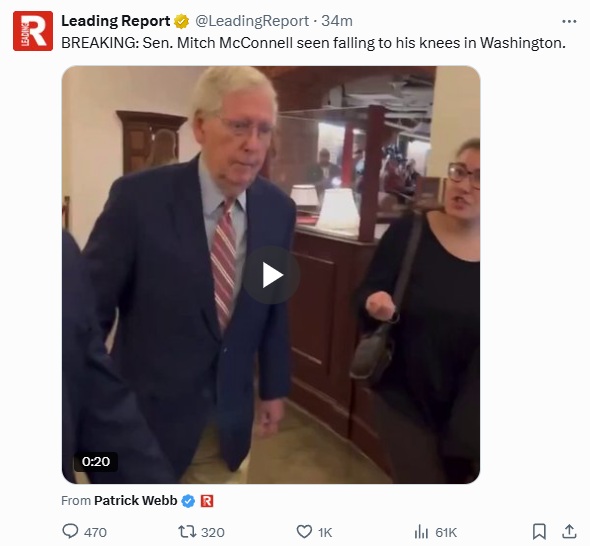
Task: Click the 470 replies count
Action: click(x=95, y=532)
